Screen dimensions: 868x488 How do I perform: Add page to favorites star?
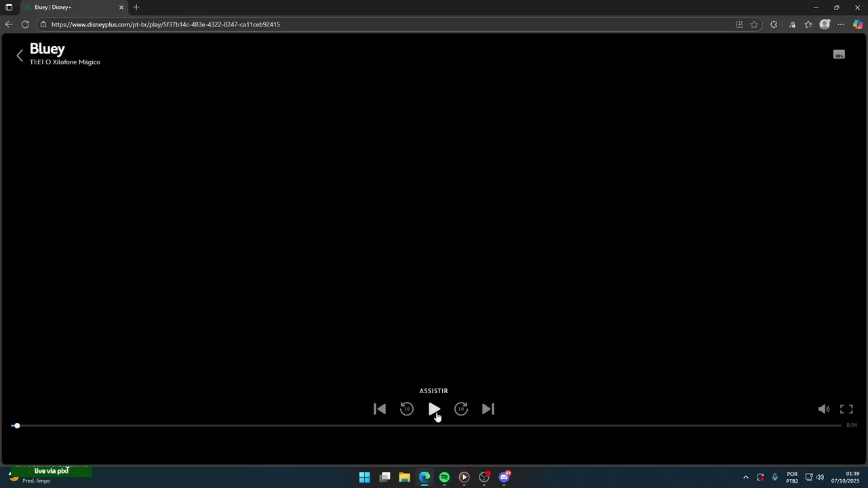754,24
